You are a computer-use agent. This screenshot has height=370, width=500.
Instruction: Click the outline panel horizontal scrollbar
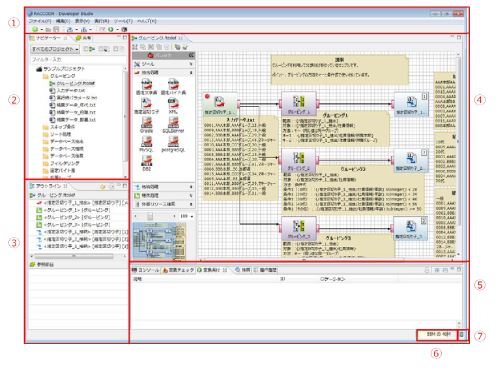(74, 256)
